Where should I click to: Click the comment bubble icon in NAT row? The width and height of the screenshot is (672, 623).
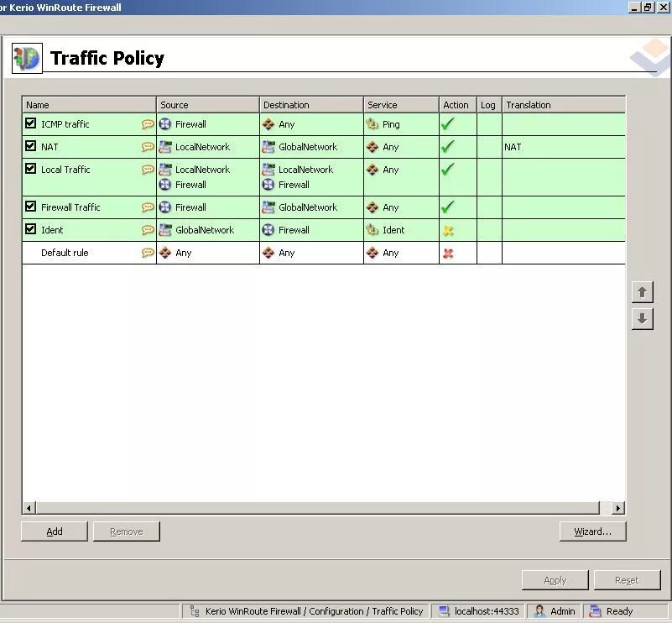[148, 147]
